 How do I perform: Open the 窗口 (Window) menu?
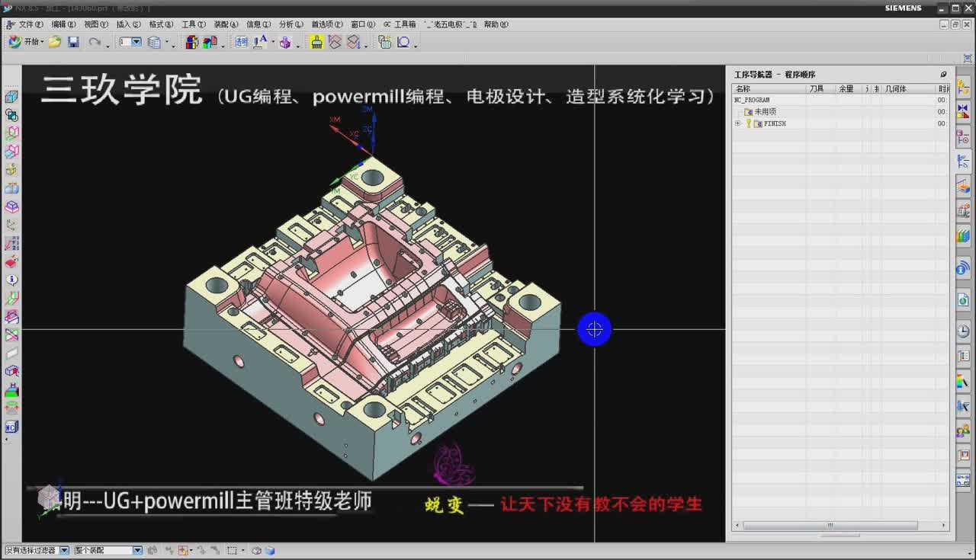[363, 24]
